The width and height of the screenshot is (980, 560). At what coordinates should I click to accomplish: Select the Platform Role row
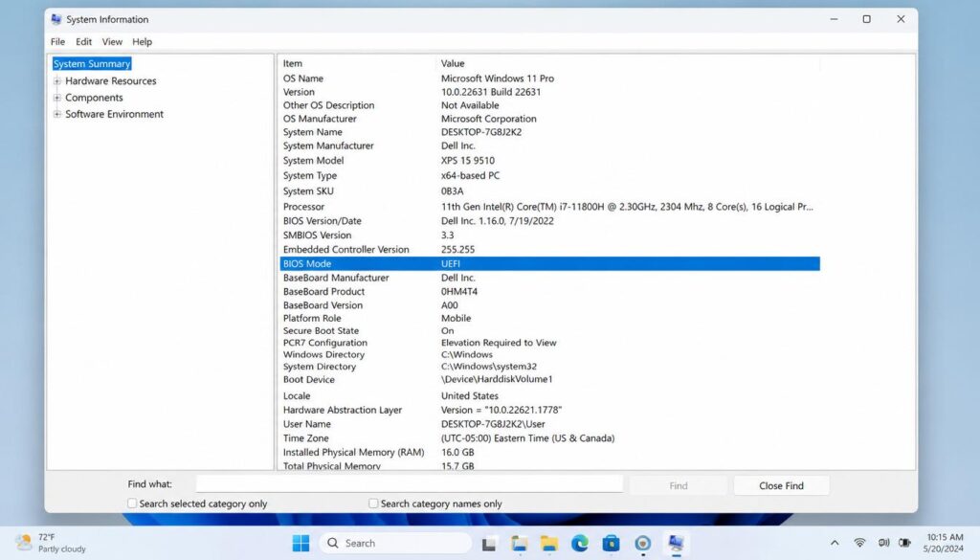pos(550,318)
